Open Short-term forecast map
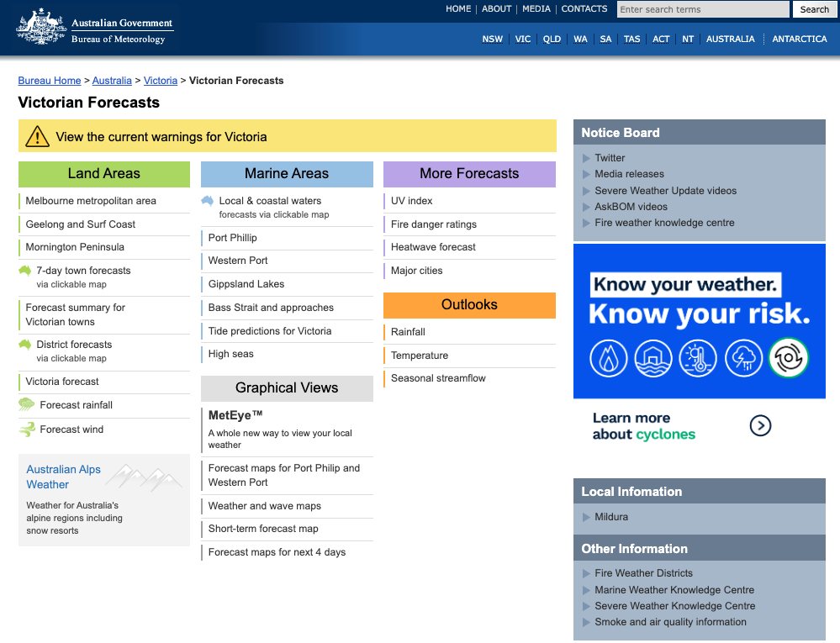Image resolution: width=840 pixels, height=643 pixels. [x=263, y=529]
